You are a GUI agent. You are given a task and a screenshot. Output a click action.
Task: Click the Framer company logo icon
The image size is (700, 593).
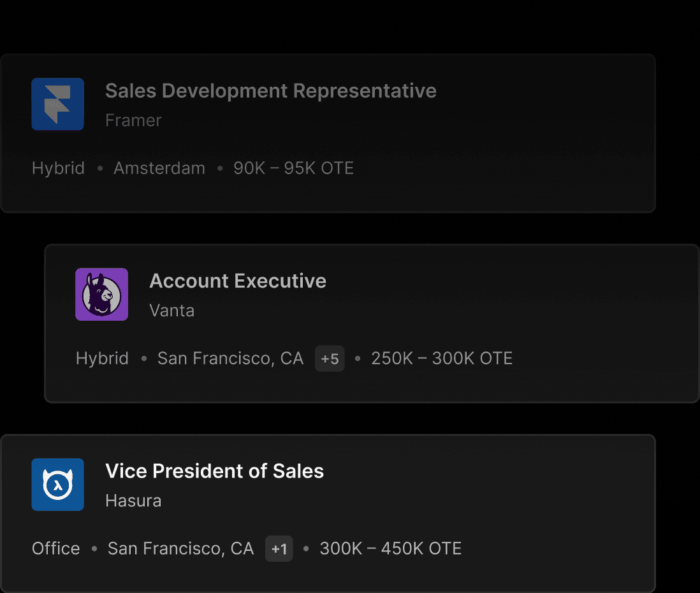coord(57,104)
